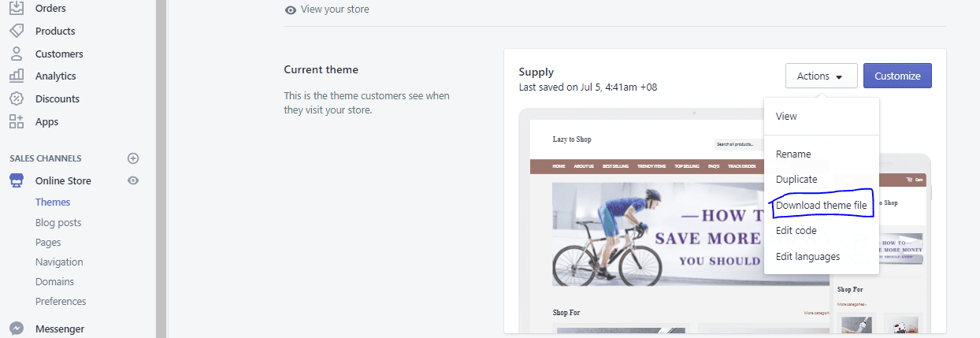Open the Orders section icon
Viewport: 980px width, 338px height.
tap(16, 8)
